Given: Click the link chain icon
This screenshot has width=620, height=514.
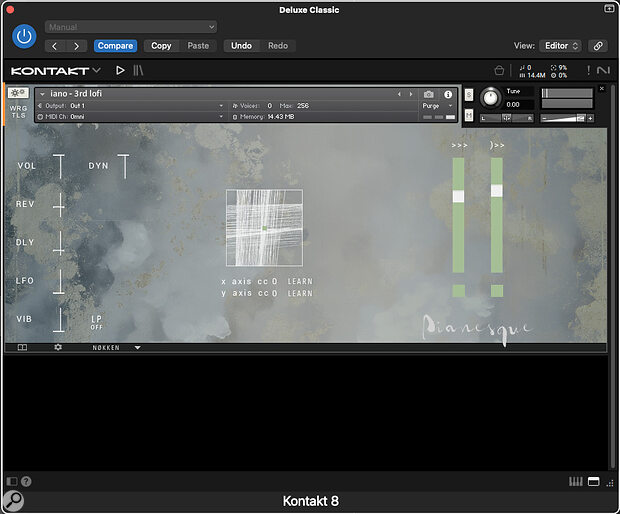Looking at the screenshot, I should click(x=598, y=46).
